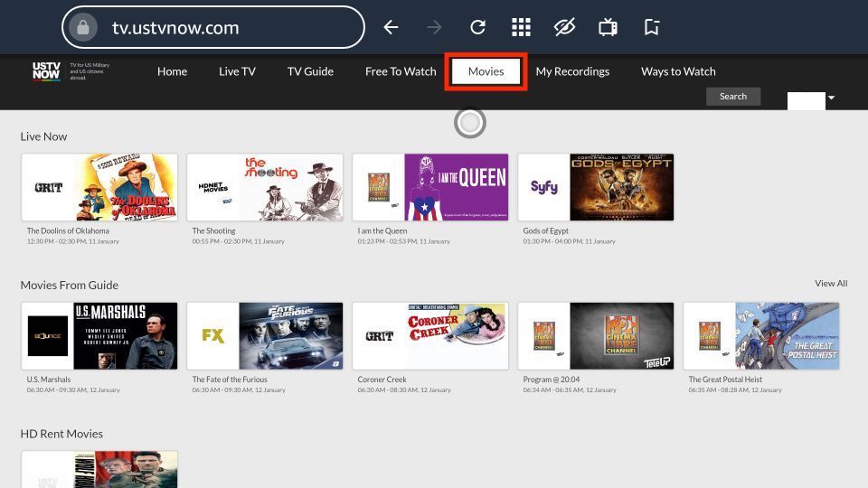This screenshot has height=488, width=868.
Task: Click the forward navigation arrow
Action: tap(434, 28)
